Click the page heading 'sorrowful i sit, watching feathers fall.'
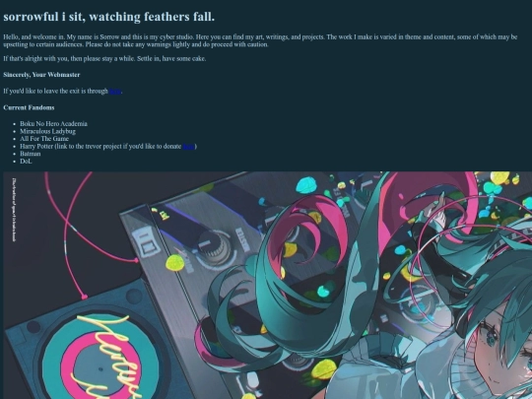 pyautogui.click(x=109, y=17)
